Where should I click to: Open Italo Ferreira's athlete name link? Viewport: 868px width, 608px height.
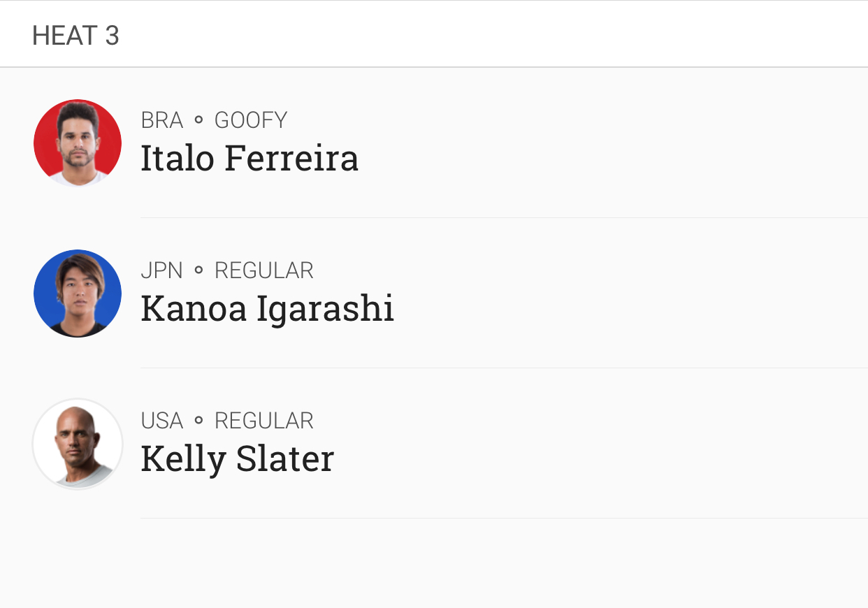point(249,159)
